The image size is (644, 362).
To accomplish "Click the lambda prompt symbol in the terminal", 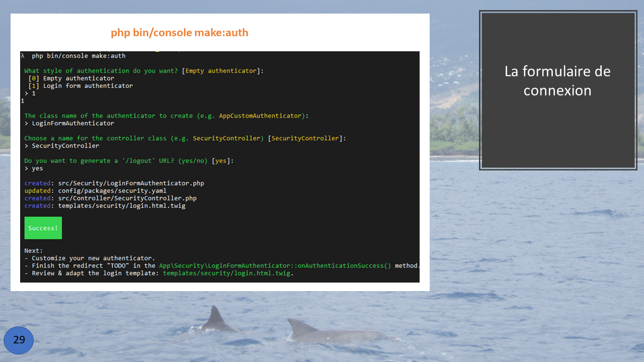I will (23, 56).
